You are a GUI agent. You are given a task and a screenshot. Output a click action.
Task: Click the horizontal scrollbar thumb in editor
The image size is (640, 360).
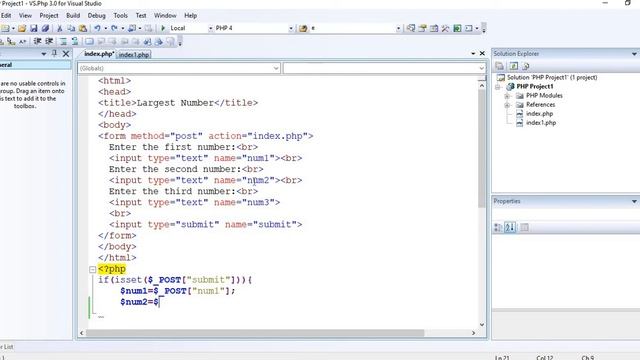[255, 333]
